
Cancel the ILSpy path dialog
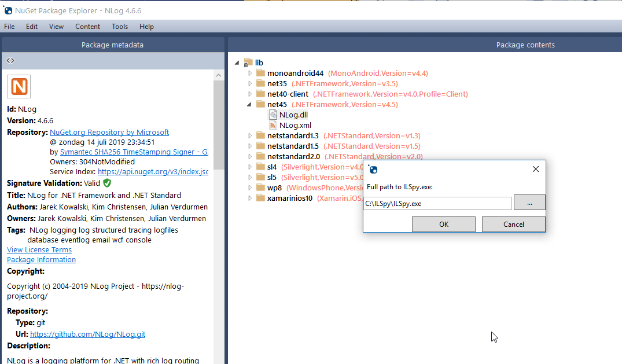point(514,225)
